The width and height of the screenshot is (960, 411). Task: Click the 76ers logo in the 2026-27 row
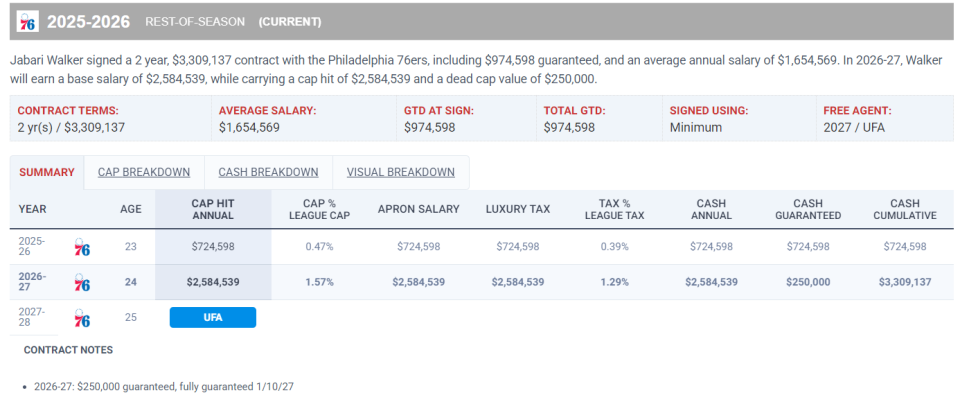click(x=82, y=282)
